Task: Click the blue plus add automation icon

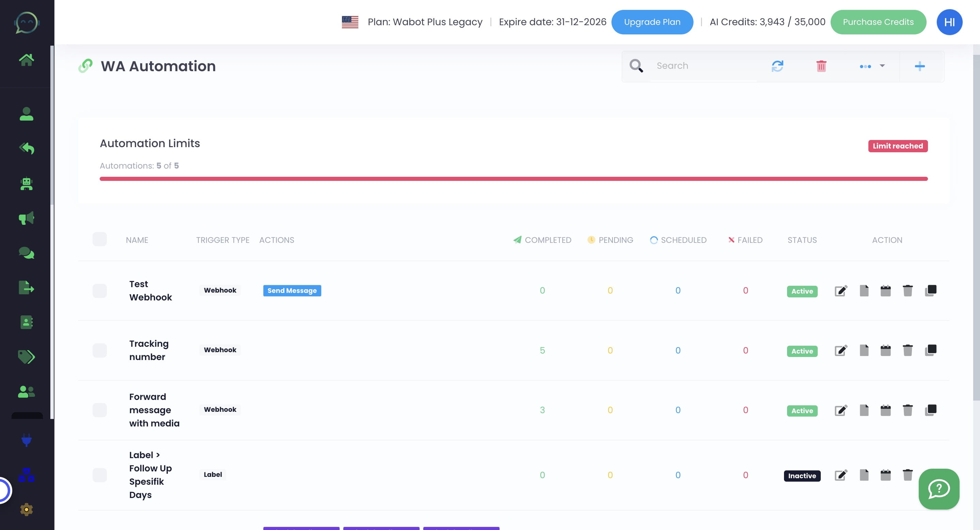Action: pyautogui.click(x=919, y=66)
